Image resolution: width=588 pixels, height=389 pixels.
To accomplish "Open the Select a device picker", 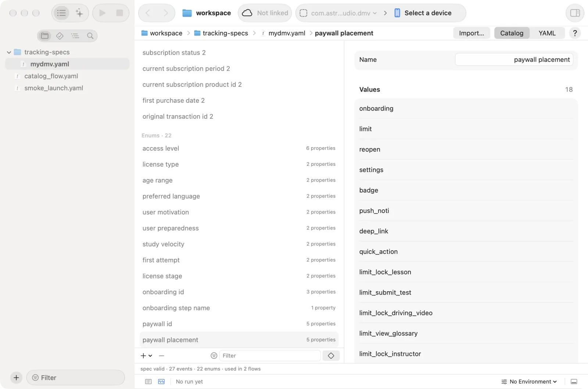I will [423, 13].
